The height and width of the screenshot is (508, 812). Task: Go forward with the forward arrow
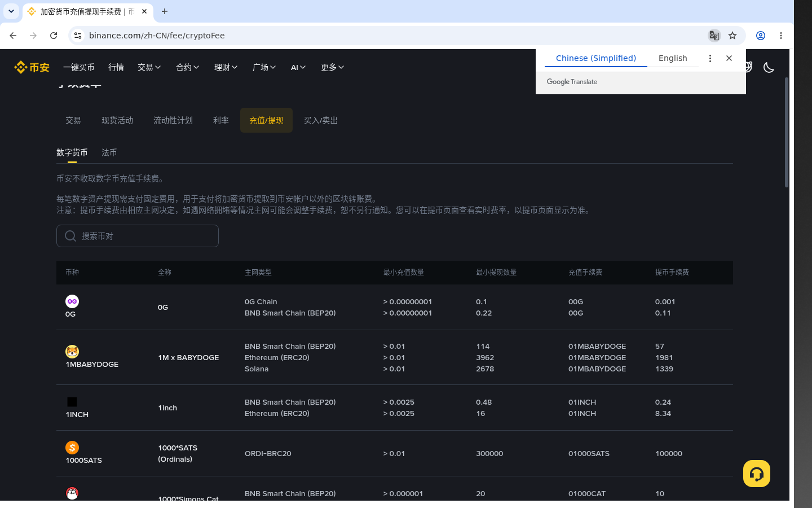(33, 36)
